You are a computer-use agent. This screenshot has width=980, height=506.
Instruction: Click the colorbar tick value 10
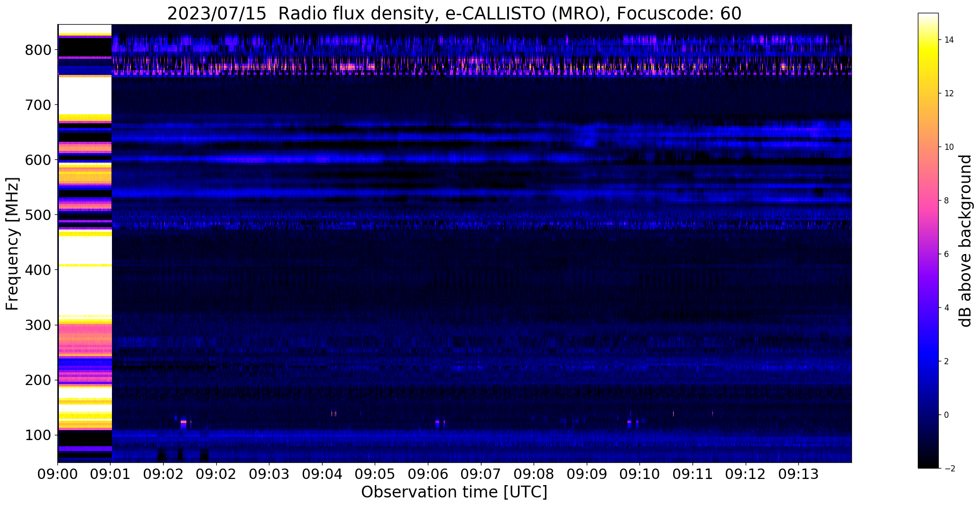tap(949, 147)
